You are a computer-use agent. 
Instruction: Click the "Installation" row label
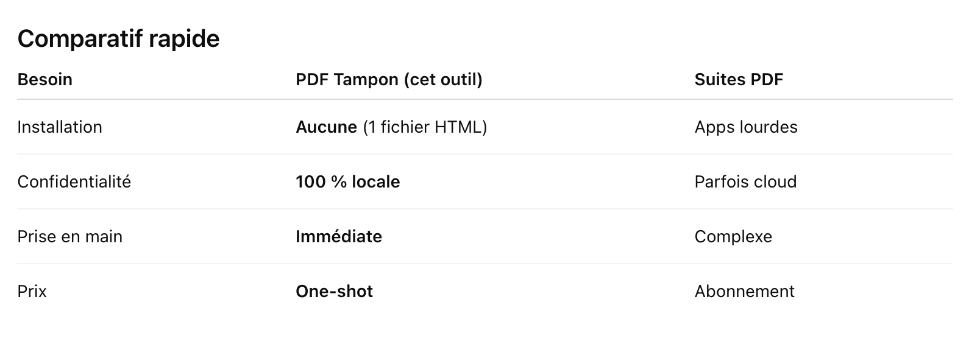[x=60, y=127]
